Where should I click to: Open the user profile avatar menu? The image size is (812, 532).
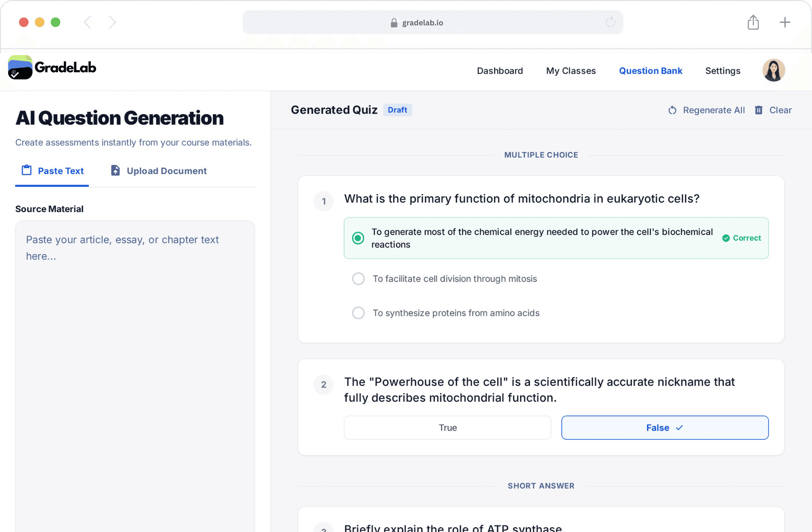tap(774, 70)
